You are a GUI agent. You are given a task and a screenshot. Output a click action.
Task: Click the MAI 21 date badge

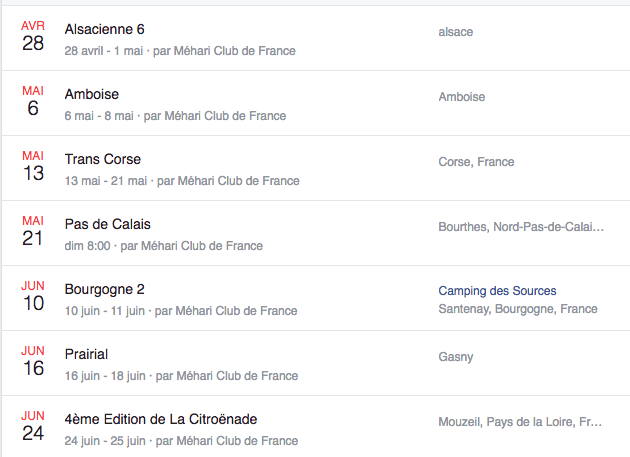[x=33, y=232]
